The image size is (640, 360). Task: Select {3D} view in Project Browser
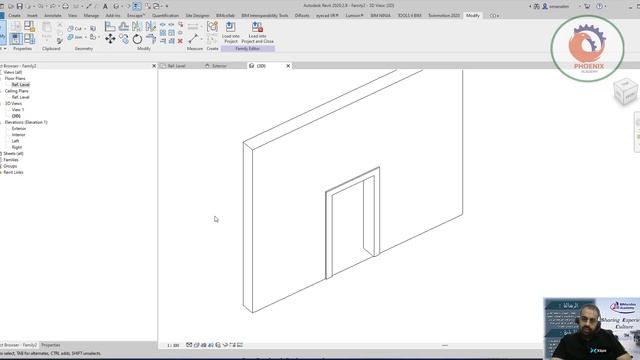click(x=16, y=116)
